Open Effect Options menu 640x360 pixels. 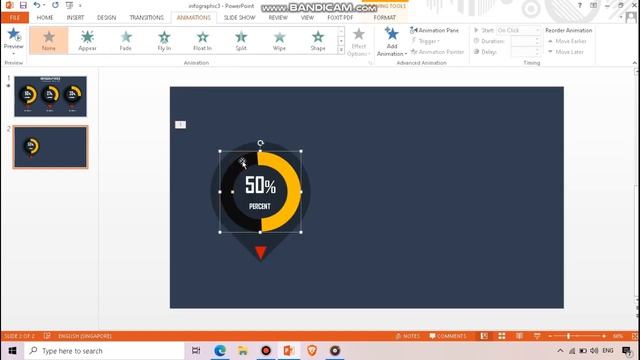[x=358, y=41]
